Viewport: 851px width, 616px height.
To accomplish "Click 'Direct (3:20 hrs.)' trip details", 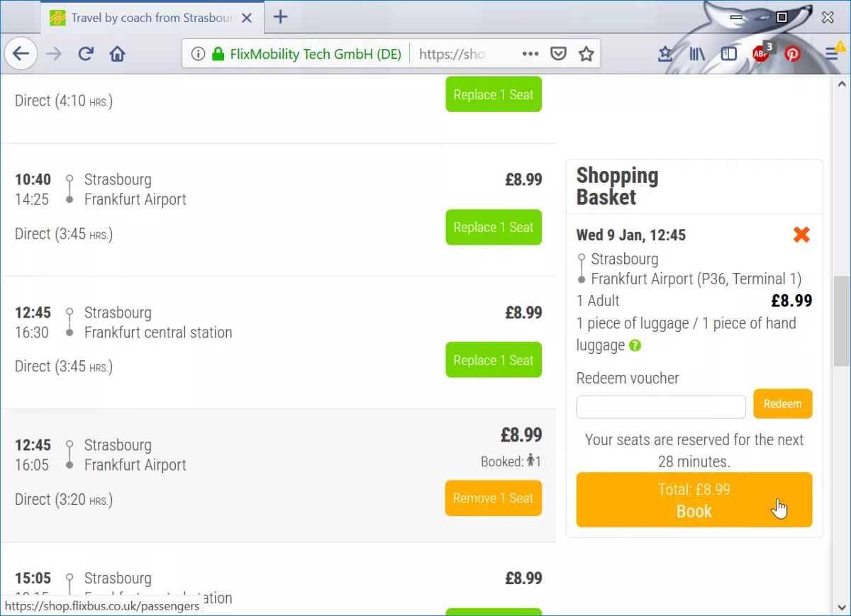I will coord(64,500).
